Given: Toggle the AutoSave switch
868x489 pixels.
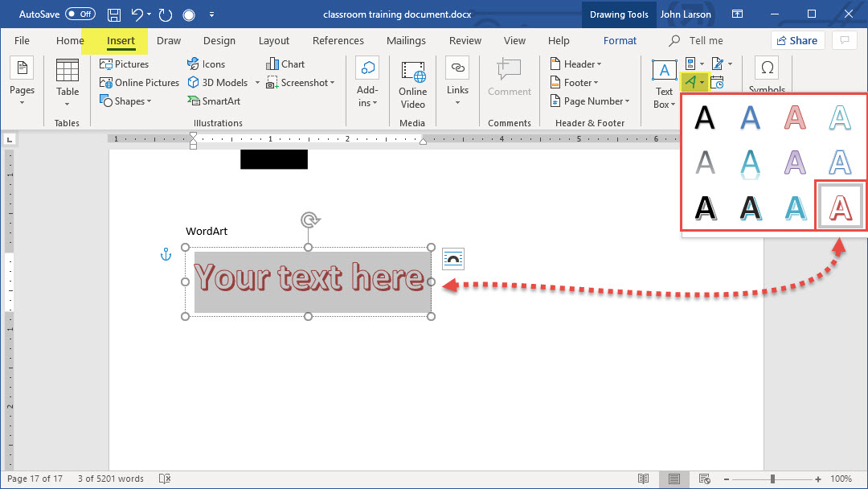Looking at the screenshot, I should 80,14.
